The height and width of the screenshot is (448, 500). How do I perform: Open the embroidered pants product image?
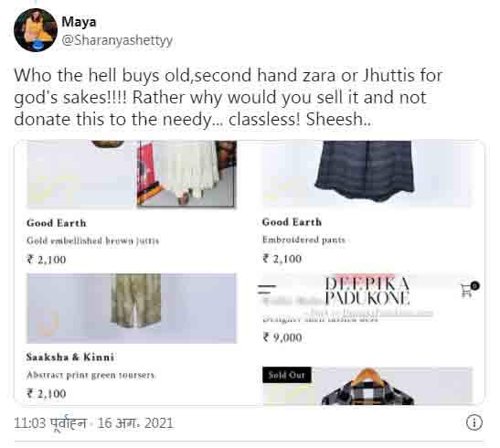click(x=366, y=173)
